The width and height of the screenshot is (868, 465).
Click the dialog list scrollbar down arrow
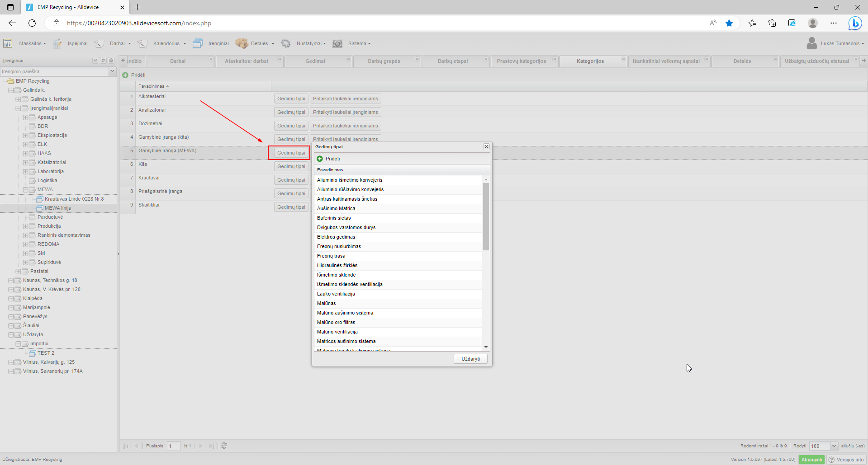pos(486,347)
